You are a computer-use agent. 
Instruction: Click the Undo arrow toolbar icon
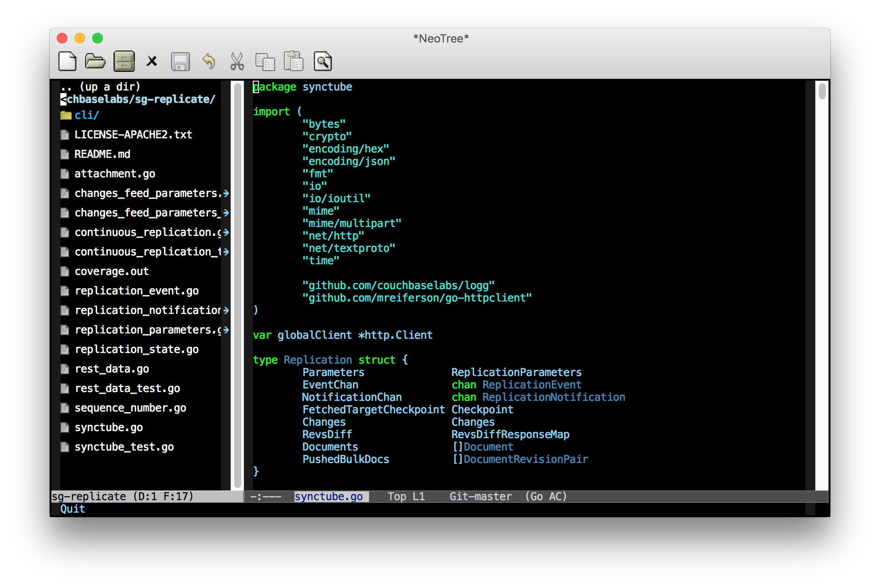pyautogui.click(x=208, y=61)
